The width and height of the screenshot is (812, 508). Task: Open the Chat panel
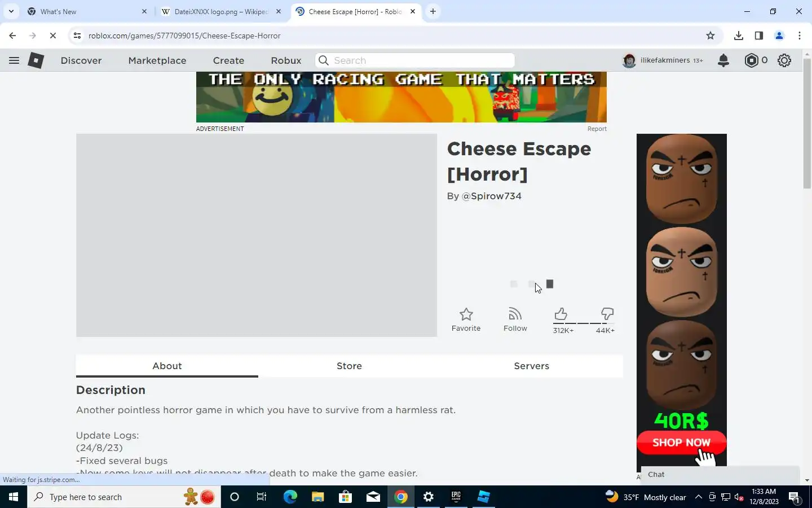pyautogui.click(x=721, y=475)
